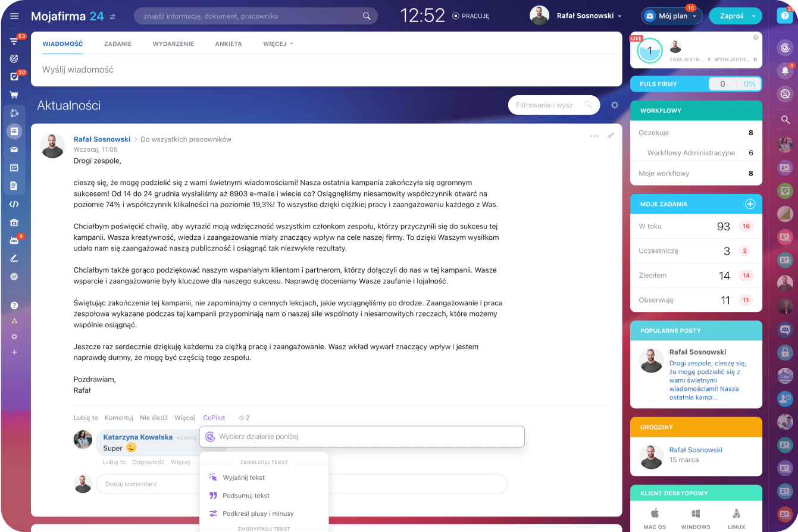Viewport: 798px width, 532px height.
Task: Add new task with plus in Moje Zadania
Action: [750, 204]
